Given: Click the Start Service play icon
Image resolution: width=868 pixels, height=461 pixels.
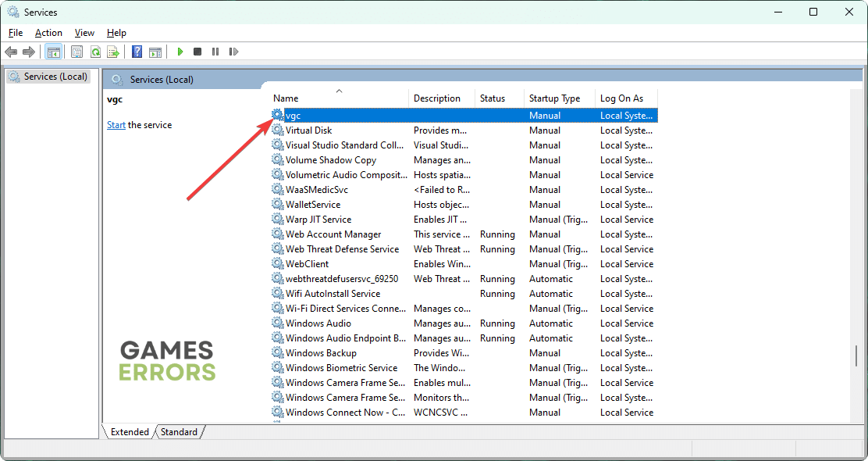Looking at the screenshot, I should [x=180, y=52].
